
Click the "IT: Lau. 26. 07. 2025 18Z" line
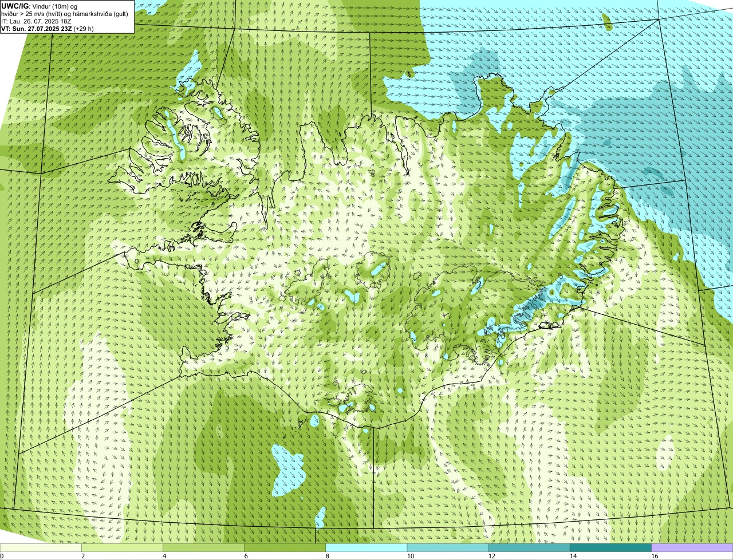[37, 21]
